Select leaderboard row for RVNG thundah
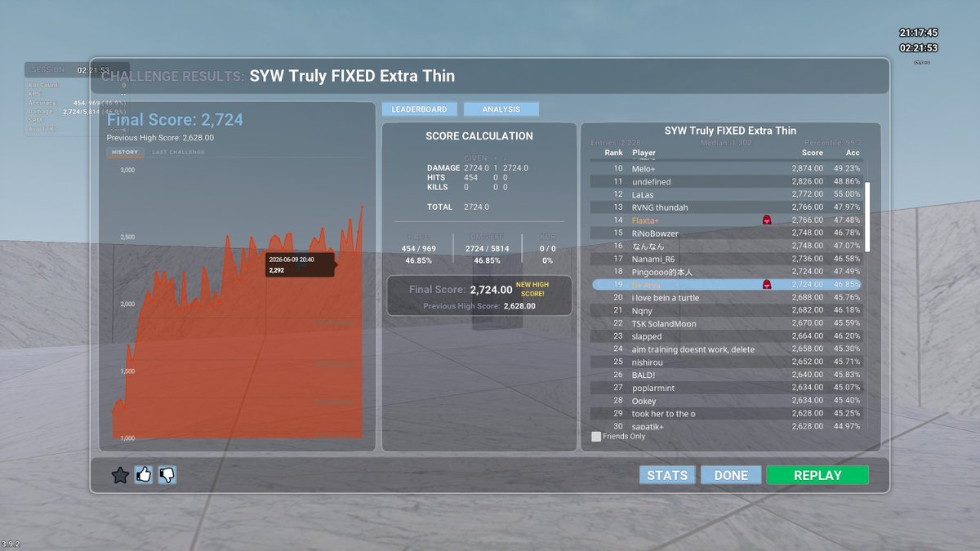 [726, 207]
